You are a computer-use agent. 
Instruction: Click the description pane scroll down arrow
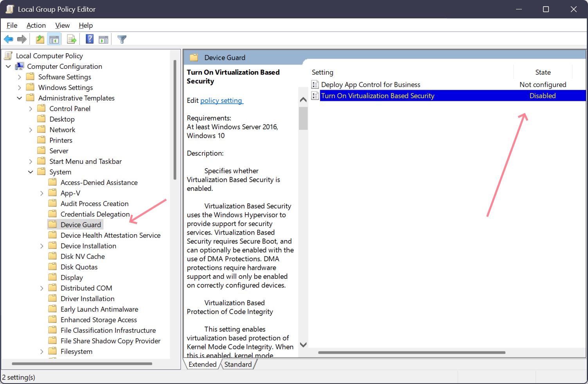303,345
